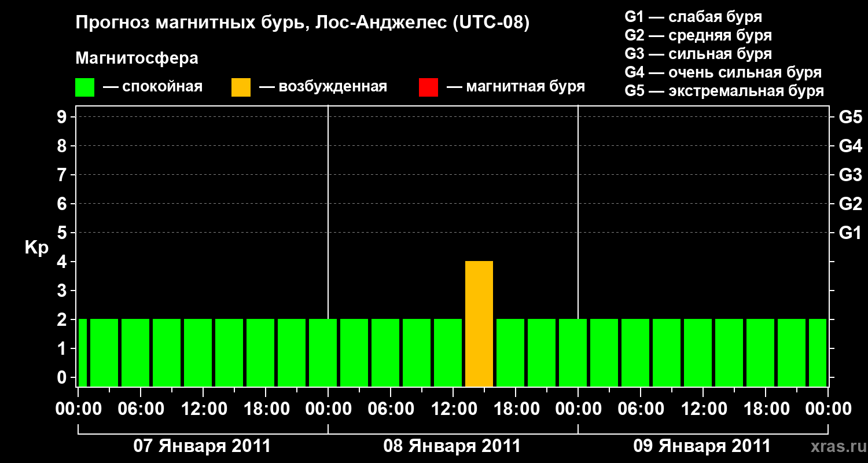Screen dimensions: 868x463
Task: Click 'G5 — экстремальная буря' legend line
Action: coord(724,91)
